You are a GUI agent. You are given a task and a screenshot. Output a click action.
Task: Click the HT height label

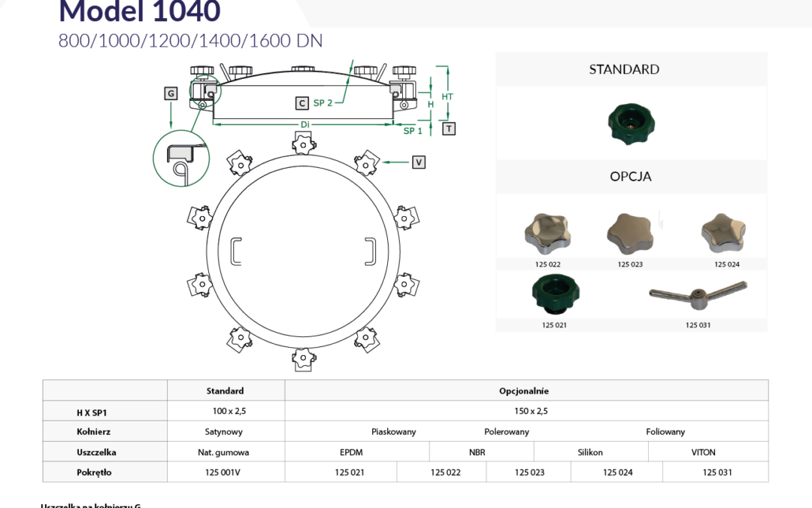pyautogui.click(x=447, y=96)
